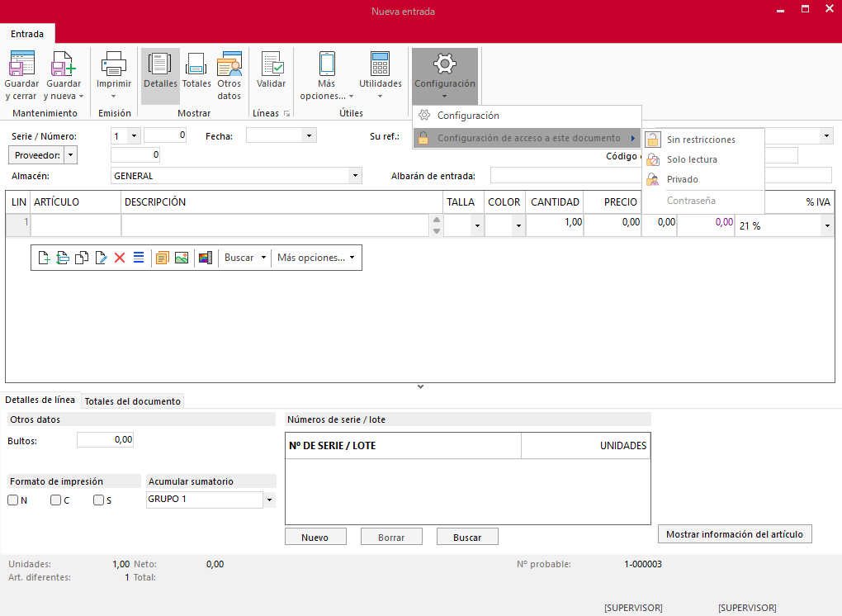Click the insert line icon

tap(63, 258)
